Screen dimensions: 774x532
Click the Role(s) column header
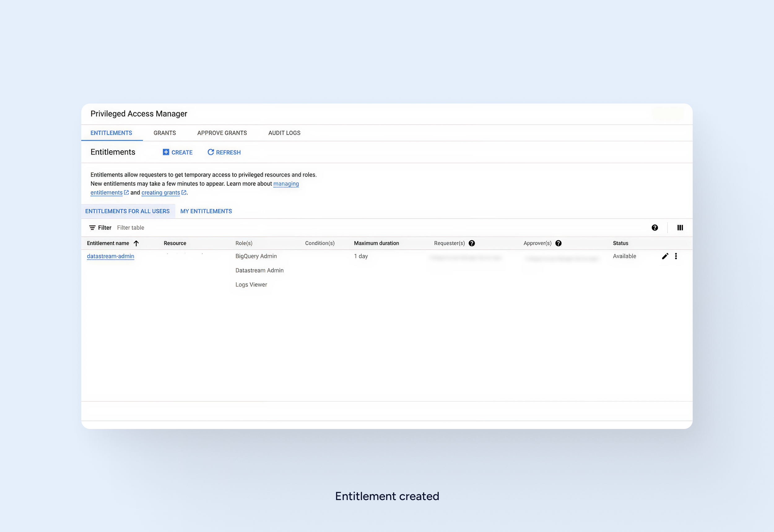pos(244,243)
